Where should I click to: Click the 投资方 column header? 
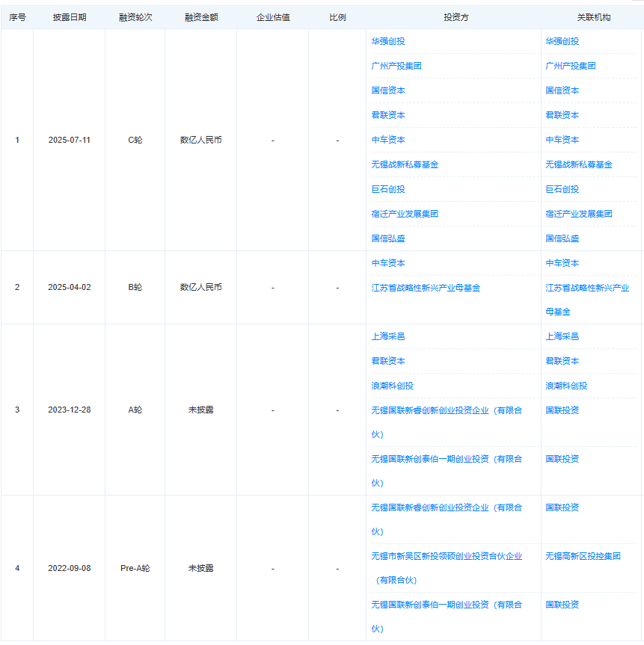tap(456, 17)
